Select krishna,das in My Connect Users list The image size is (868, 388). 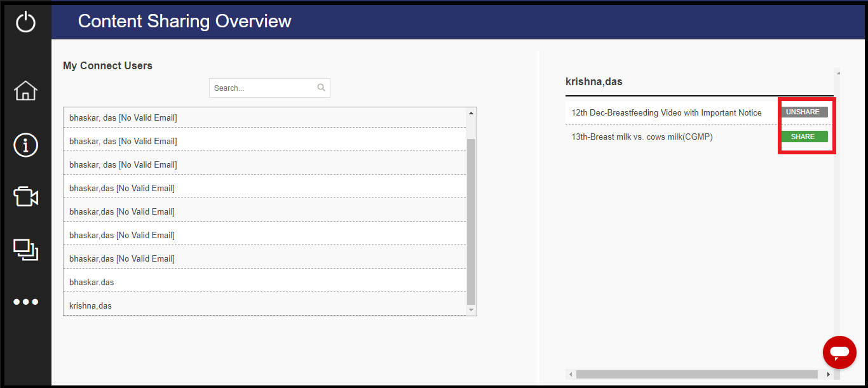click(x=90, y=305)
